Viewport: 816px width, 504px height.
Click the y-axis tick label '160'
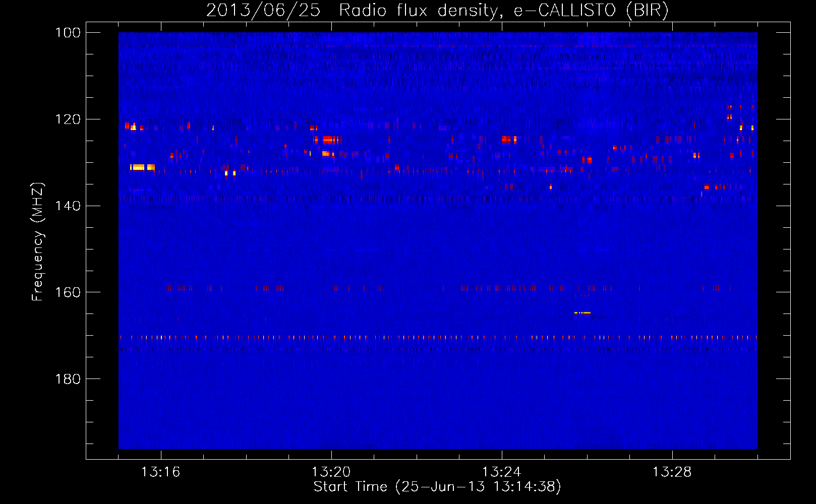(67, 292)
